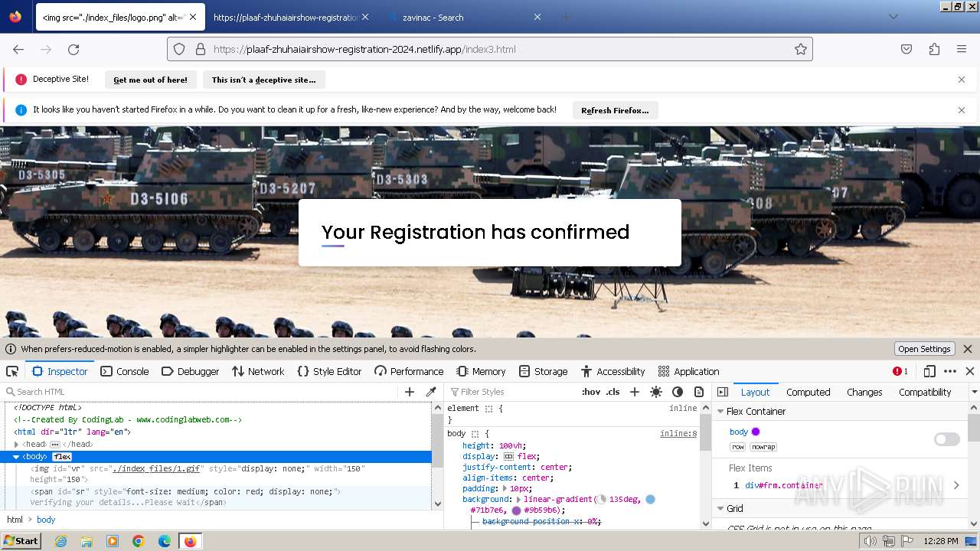Show more sidebar tabs dropdown
The image size is (980, 551).
coord(974,392)
